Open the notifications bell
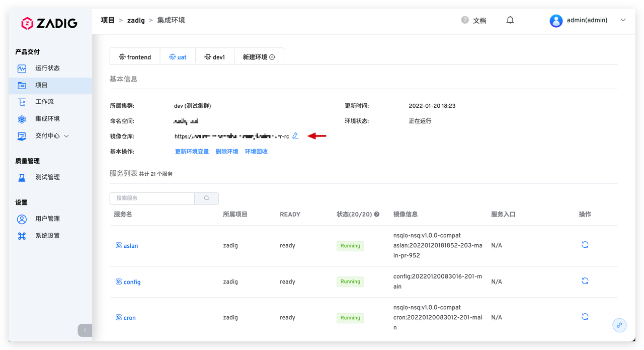Image resolution: width=644 pixels, height=350 pixels. tap(510, 20)
